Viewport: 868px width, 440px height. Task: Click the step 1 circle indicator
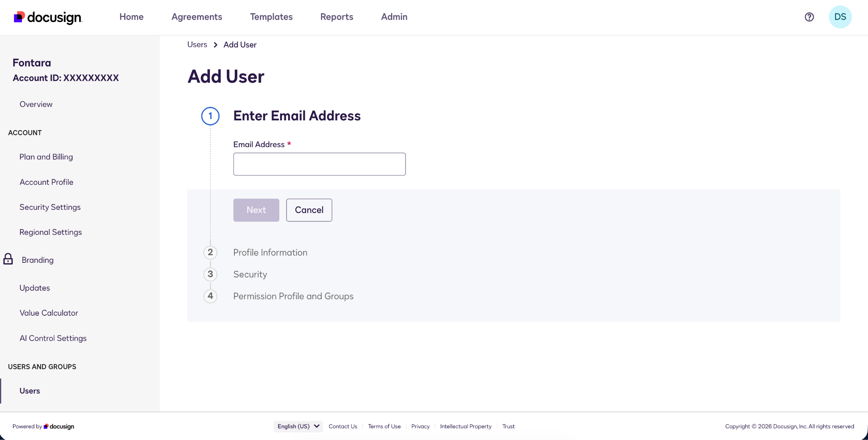210,116
